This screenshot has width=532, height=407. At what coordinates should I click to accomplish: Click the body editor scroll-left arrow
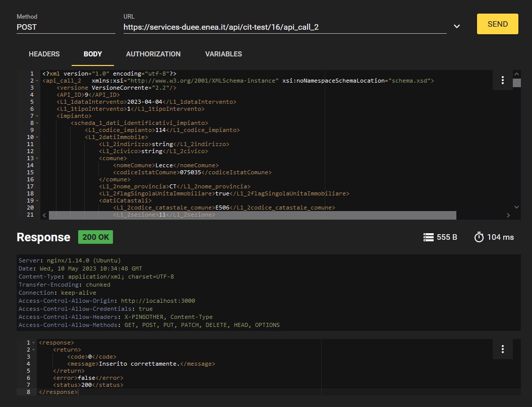44,215
